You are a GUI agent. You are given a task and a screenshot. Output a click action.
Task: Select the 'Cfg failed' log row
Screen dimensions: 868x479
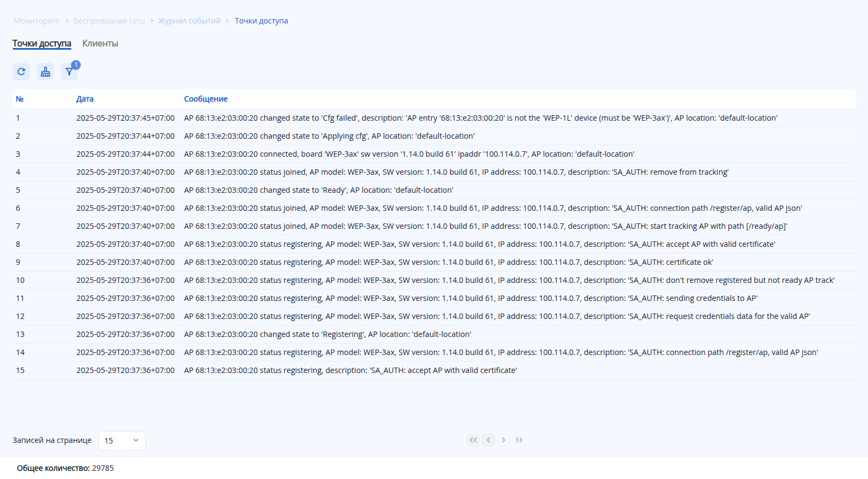pos(480,118)
